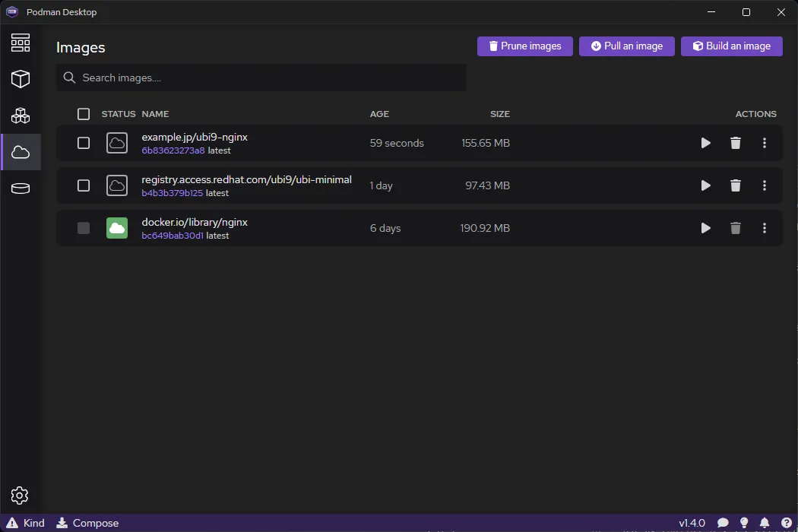
Task: Click Compose in the status bar
Action: 87,523
